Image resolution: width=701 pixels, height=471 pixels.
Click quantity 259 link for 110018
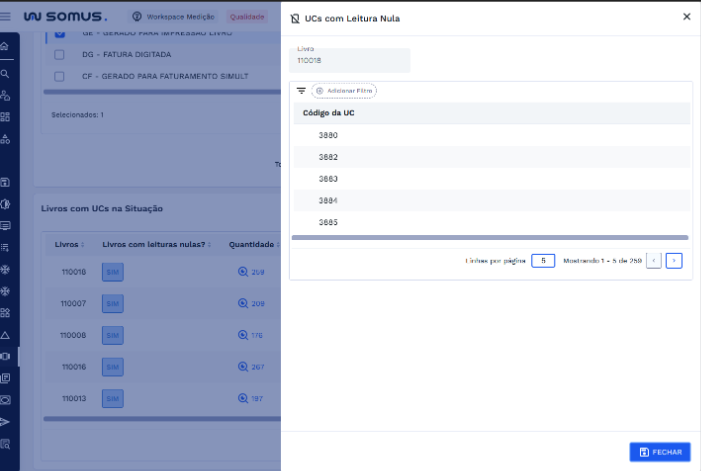coord(258,272)
